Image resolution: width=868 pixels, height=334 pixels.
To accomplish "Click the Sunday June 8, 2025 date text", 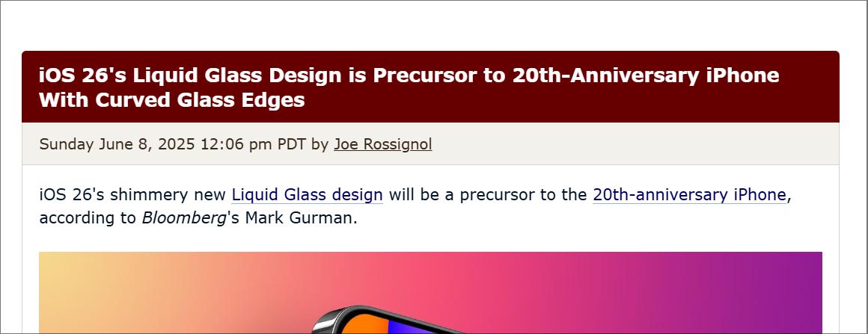I will (117, 144).
